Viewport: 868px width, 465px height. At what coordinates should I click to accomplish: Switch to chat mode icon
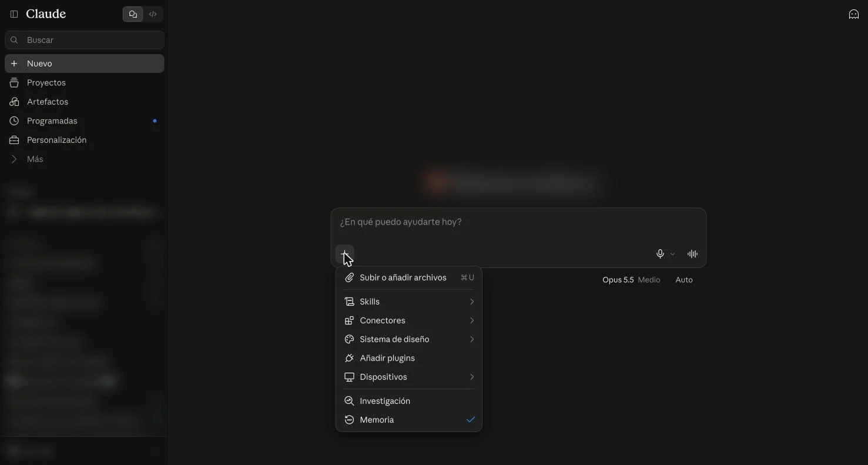point(133,14)
